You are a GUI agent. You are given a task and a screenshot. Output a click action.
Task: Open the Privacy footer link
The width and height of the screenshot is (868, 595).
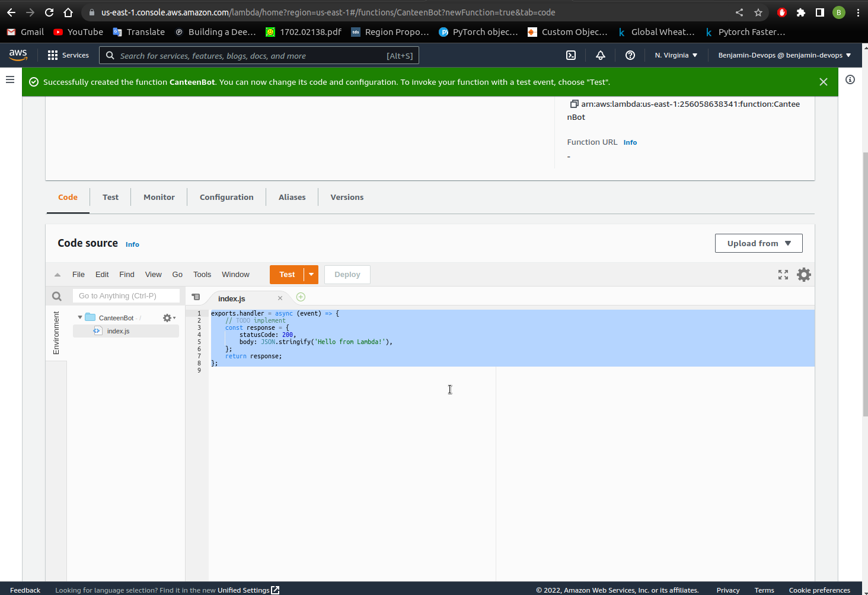[x=728, y=590]
